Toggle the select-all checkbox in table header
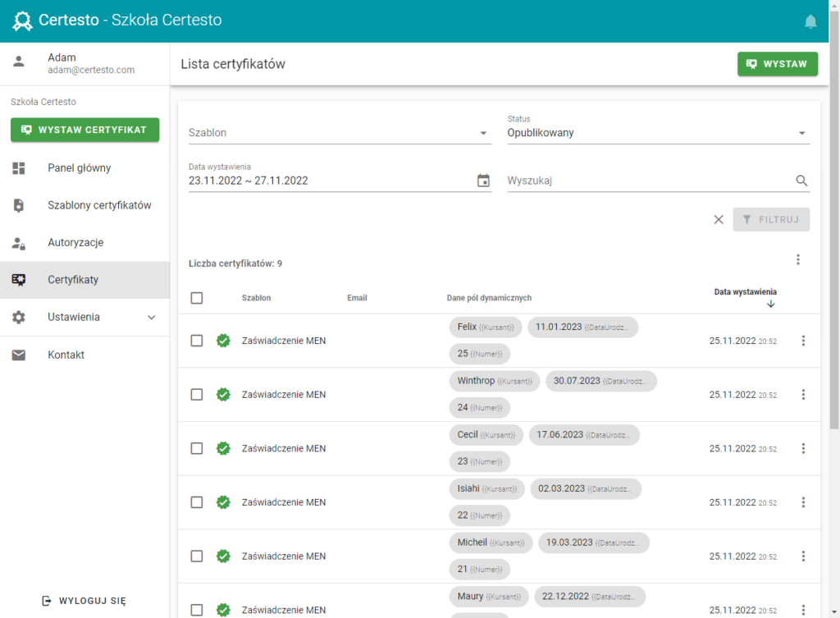Screen dimensions: 840x618 tap(197, 298)
